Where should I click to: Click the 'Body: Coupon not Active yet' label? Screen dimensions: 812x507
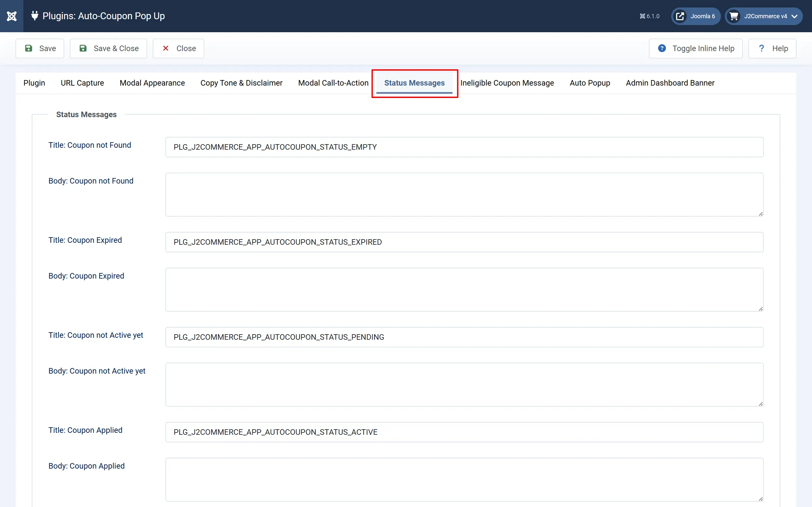(97, 371)
